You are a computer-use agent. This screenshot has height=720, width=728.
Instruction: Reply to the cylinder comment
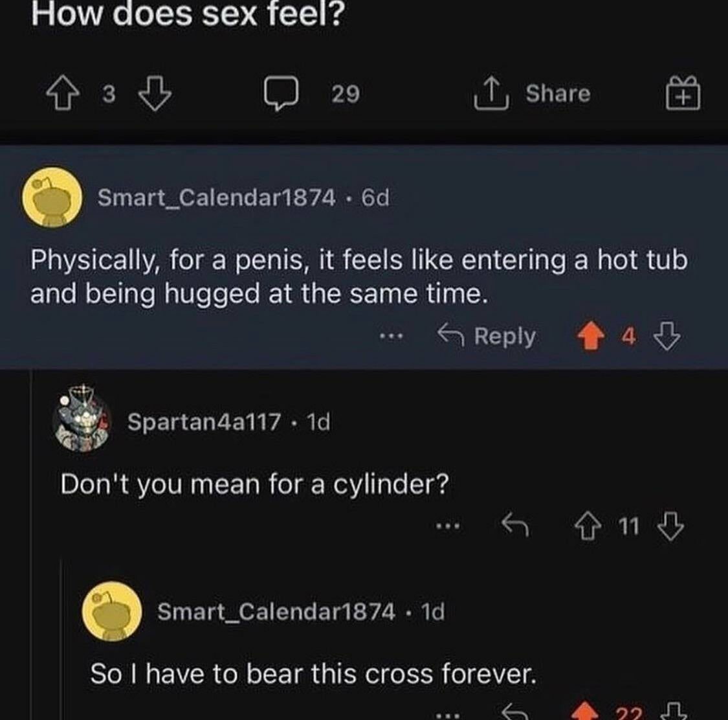coord(517,526)
